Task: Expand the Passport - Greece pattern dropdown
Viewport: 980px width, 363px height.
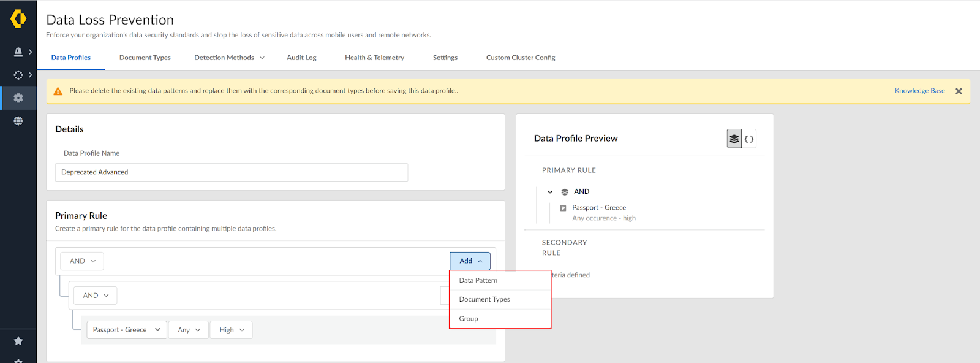Action: pyautogui.click(x=126, y=330)
